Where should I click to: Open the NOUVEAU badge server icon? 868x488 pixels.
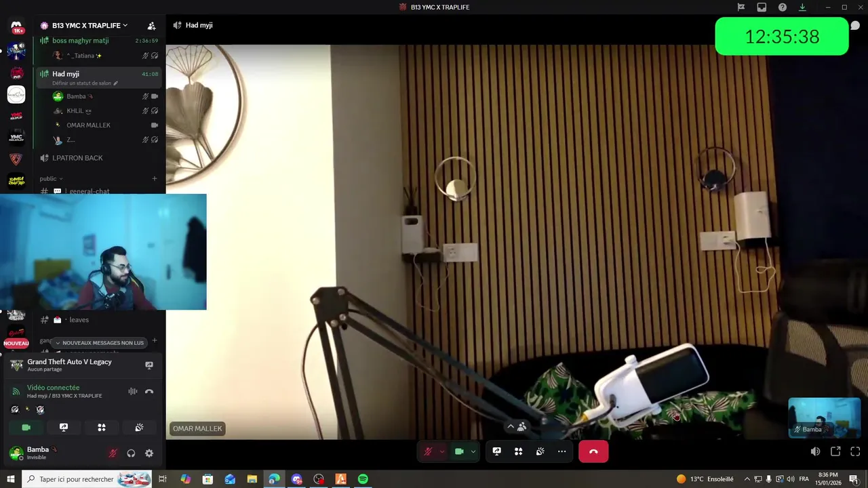[16, 335]
